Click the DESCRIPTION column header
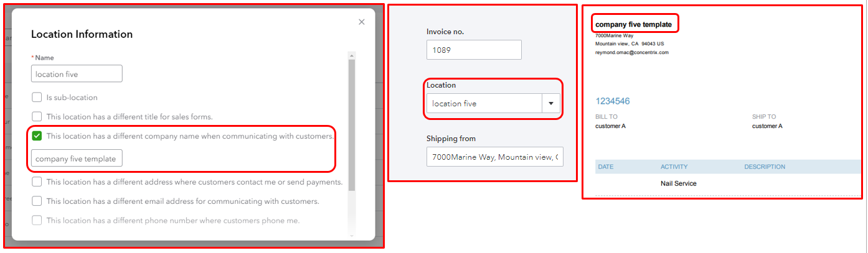Viewport: 868px width, 253px height. 764,167
